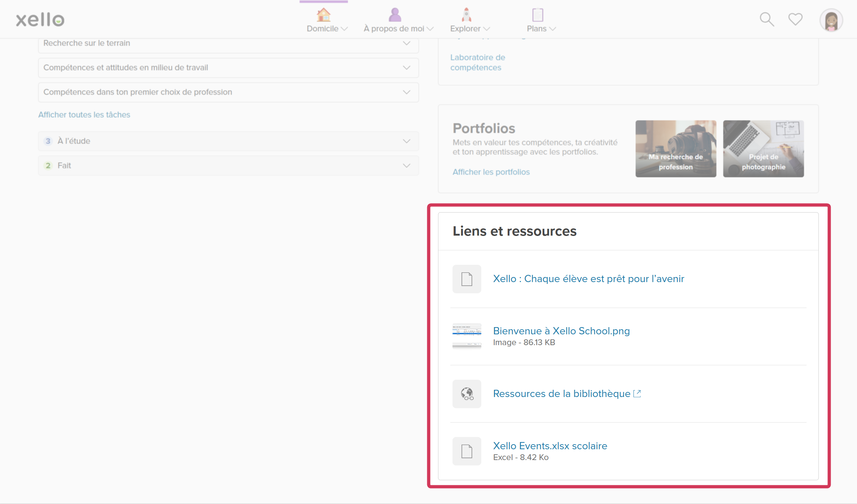Viewport: 857px width, 504px height.
Task: Open search with the magnifying glass icon
Action: [x=767, y=19]
